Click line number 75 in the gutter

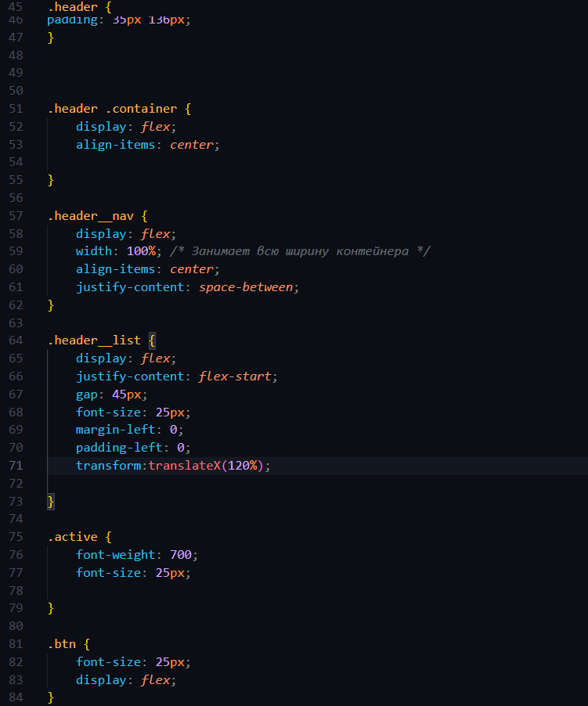point(16,537)
